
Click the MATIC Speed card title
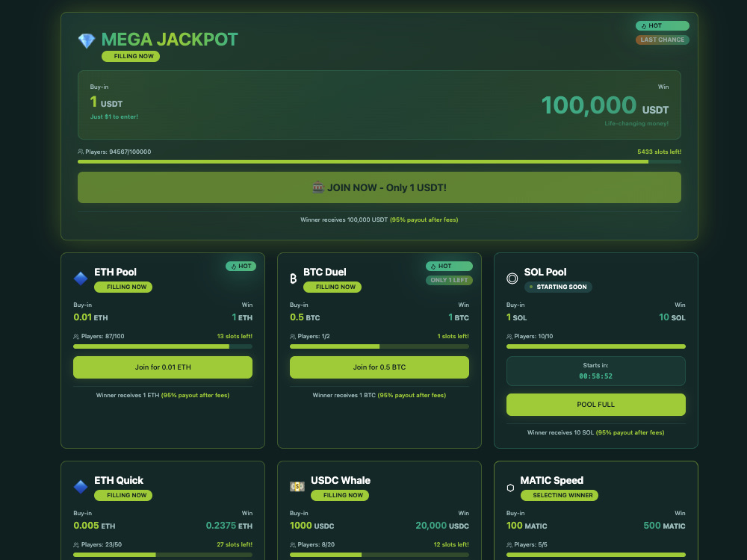click(552, 480)
